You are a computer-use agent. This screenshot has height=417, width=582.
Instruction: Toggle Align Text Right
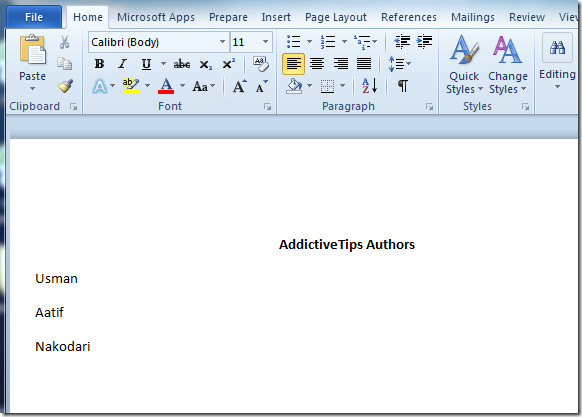[x=341, y=64]
